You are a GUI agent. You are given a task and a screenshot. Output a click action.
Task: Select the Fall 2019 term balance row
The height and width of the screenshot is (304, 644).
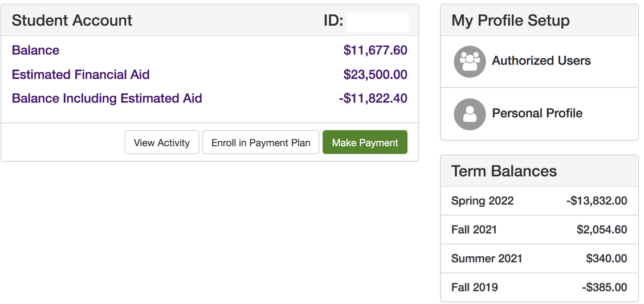[x=539, y=287]
